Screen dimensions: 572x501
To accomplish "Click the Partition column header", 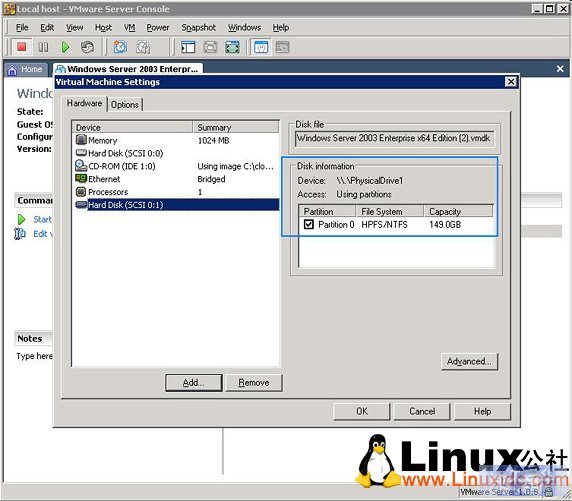I will tap(327, 212).
